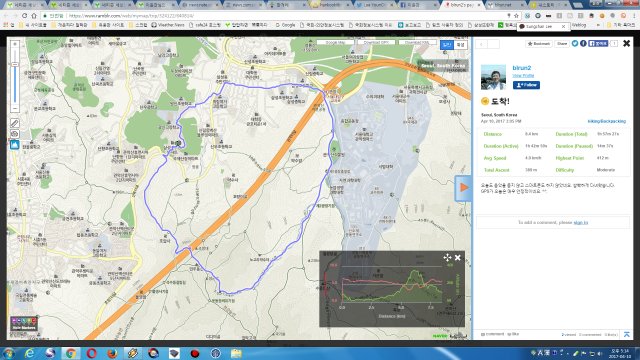The image size is (640, 360).
Task: Share trip on Twitter icon
Action: [x=575, y=43]
